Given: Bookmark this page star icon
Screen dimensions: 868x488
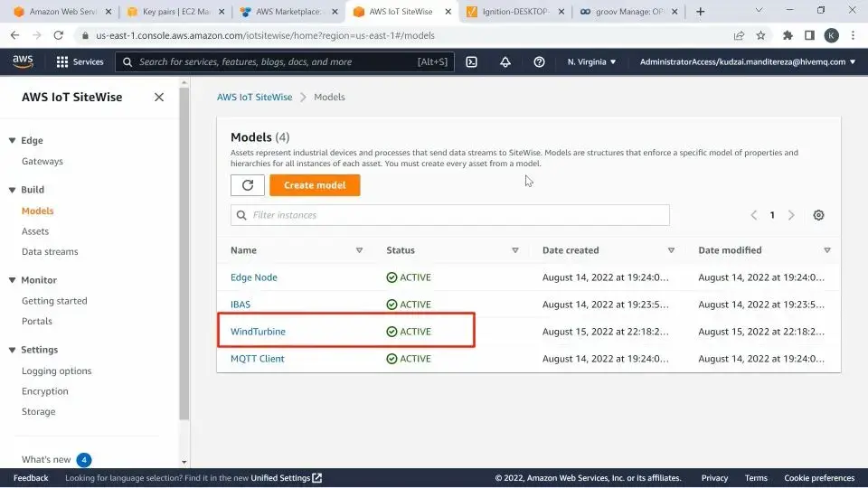Looking at the screenshot, I should (x=760, y=35).
